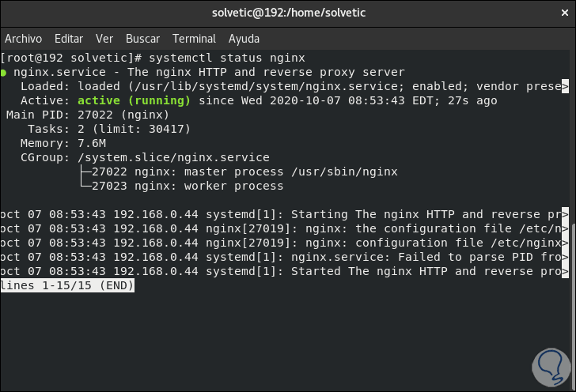Screen dimensions: 576x392
Task: Click the truncation arrow on the Loaded line
Action: 565,86
